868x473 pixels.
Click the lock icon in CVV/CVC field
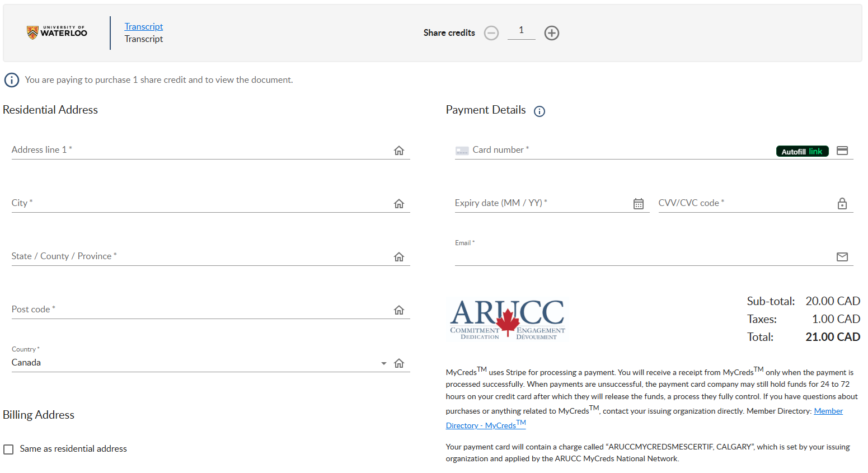pos(842,204)
